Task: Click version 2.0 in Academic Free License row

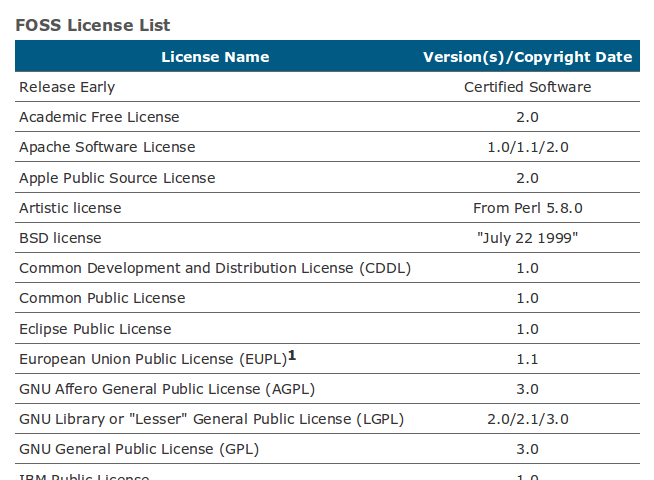Action: (x=528, y=117)
